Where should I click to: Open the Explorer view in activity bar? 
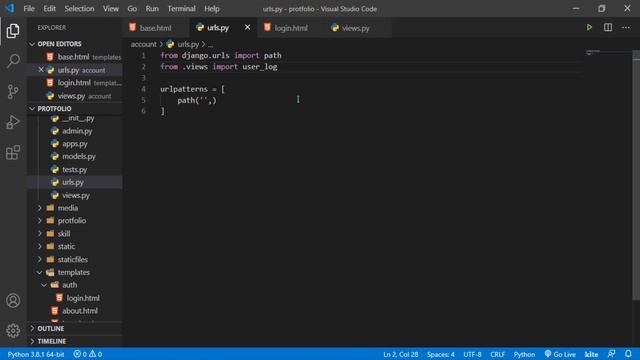[x=13, y=31]
